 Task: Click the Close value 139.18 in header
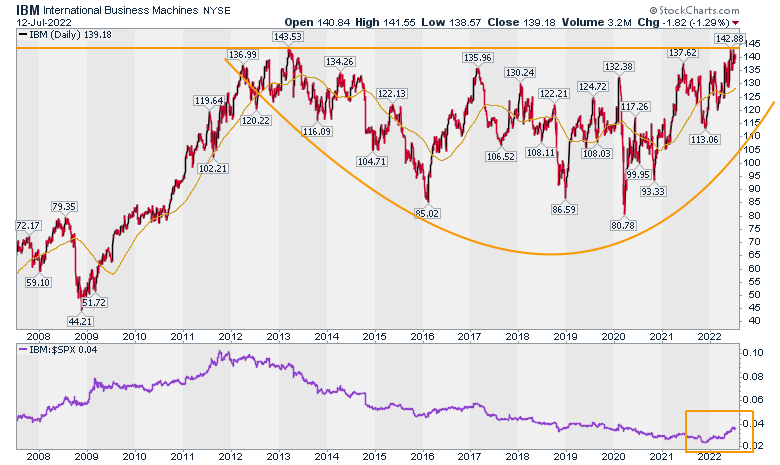(x=539, y=22)
